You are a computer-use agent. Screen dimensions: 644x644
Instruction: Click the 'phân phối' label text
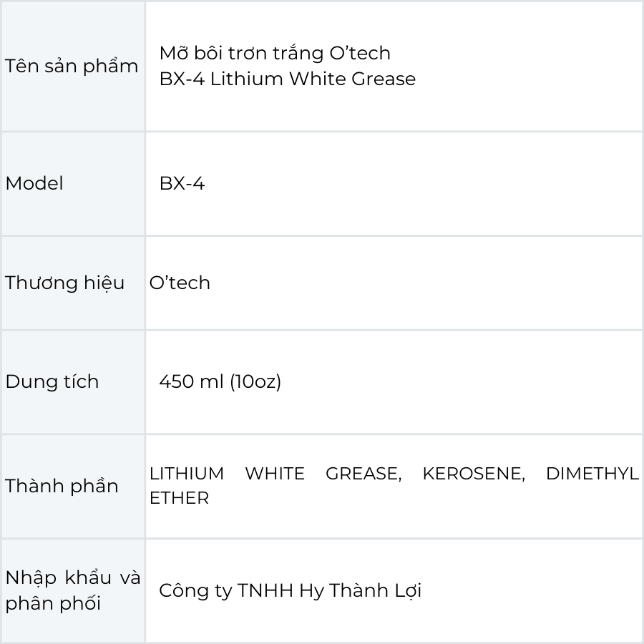(x=53, y=603)
